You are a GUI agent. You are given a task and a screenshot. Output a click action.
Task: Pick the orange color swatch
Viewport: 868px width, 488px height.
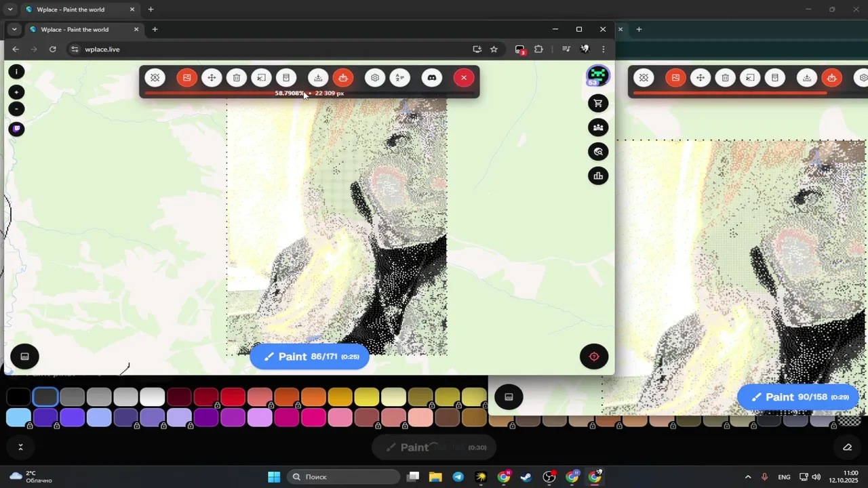(313, 396)
